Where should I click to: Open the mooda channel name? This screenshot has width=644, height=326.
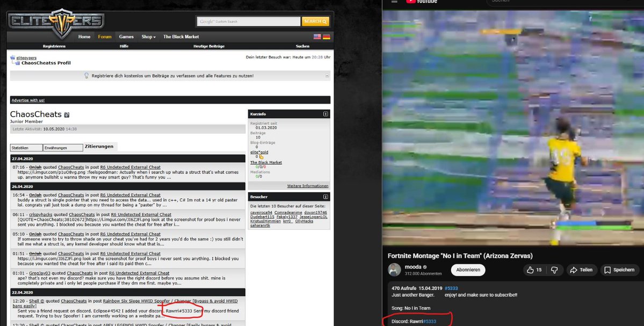pyautogui.click(x=413, y=267)
